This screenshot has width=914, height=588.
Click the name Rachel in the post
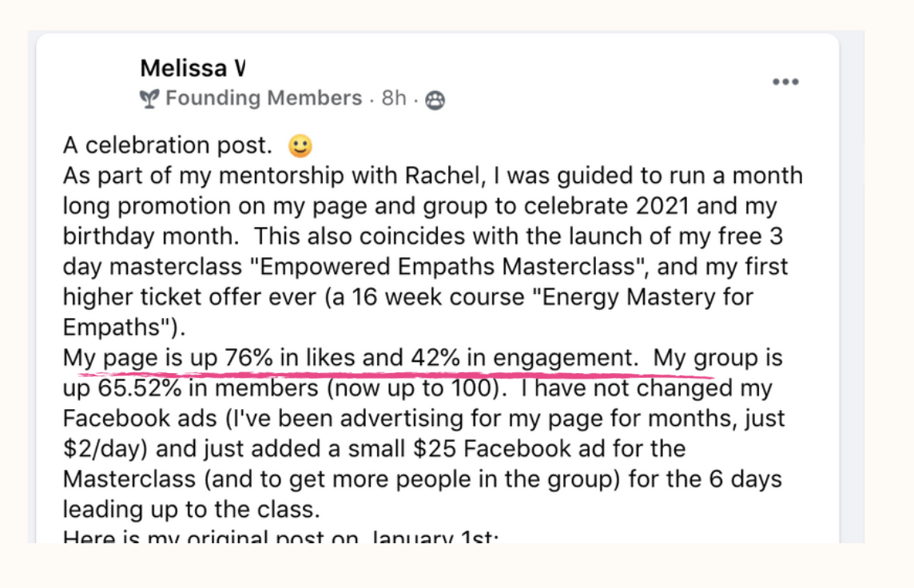[x=445, y=176]
